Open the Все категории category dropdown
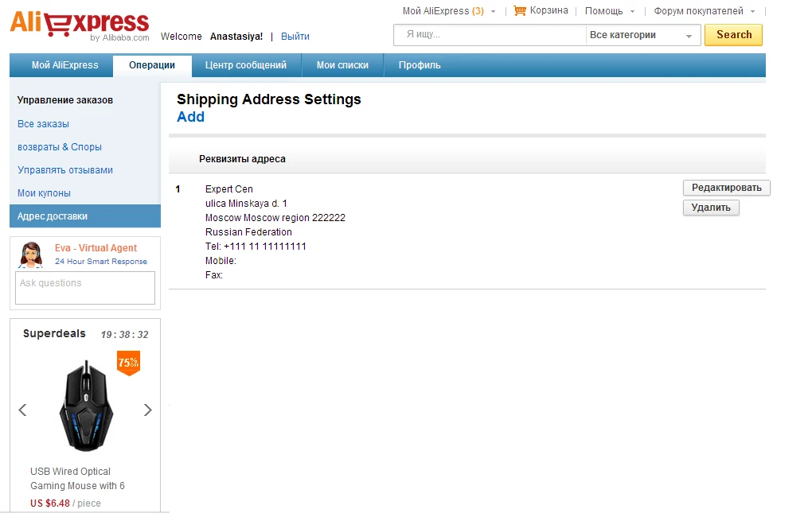Image resolution: width=812 pixels, height=513 pixels. point(642,35)
